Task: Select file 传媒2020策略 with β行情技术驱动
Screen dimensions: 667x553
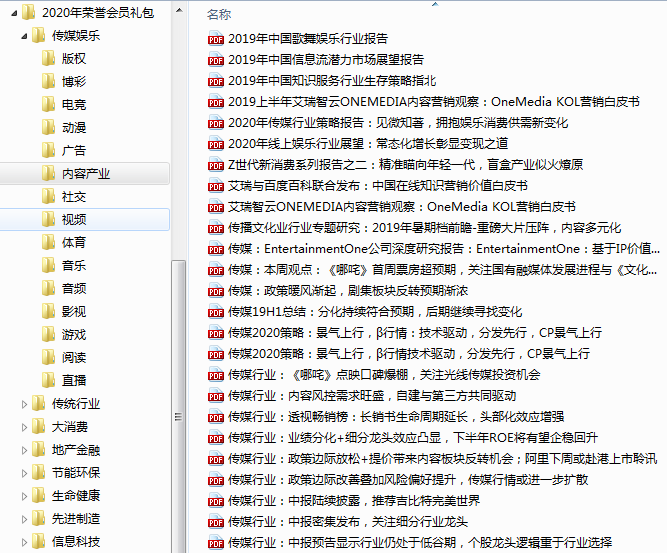Action: 409,353
